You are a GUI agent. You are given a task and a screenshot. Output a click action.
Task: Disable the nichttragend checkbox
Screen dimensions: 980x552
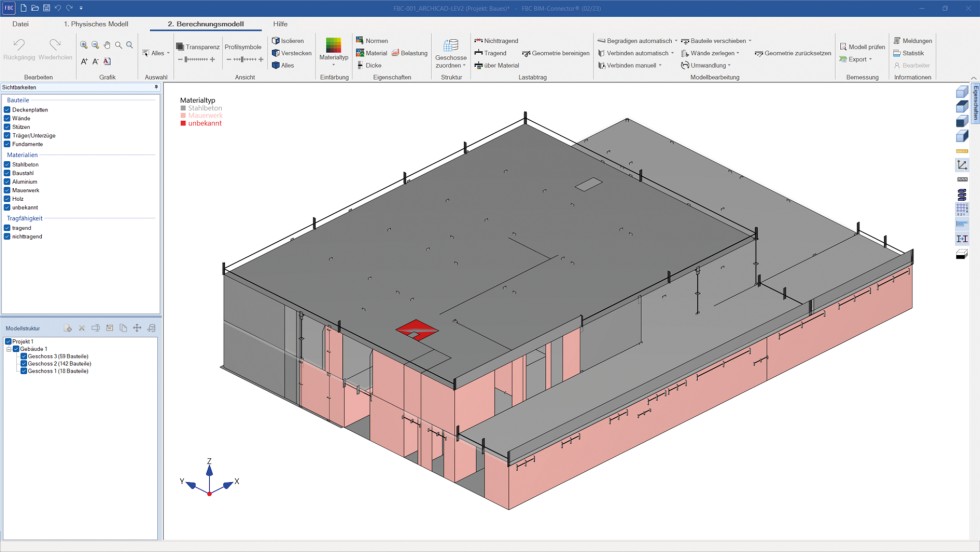pyautogui.click(x=7, y=237)
